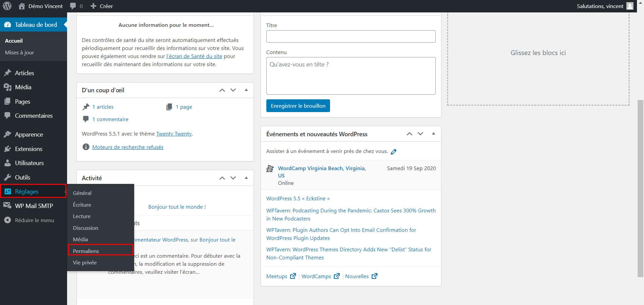The image size is (644, 305).
Task: Click the Utilisateurs person icon
Action: coord(7,163)
